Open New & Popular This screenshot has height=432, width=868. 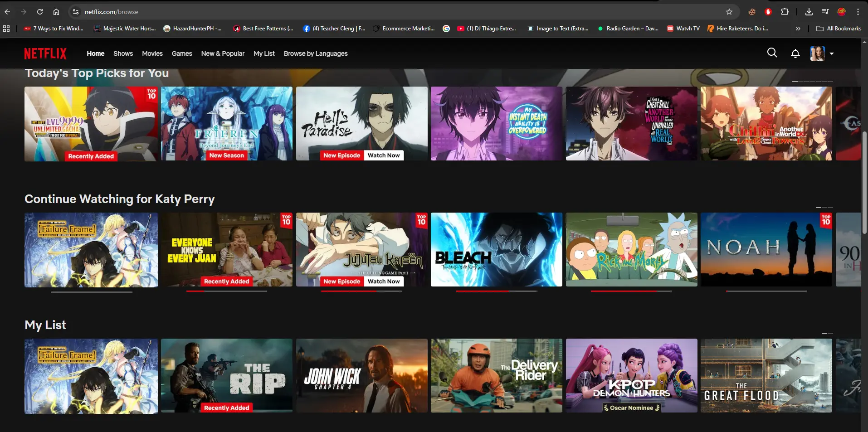[x=223, y=53]
